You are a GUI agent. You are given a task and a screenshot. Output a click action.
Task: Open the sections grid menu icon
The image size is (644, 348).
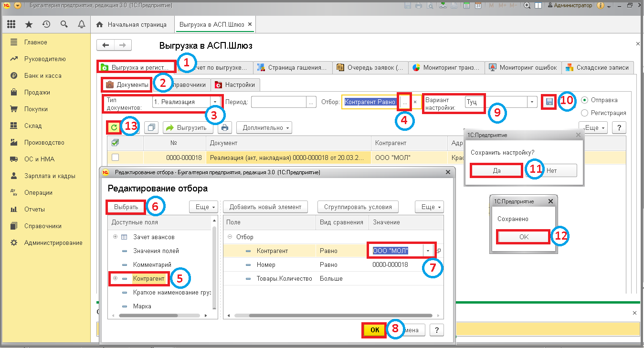coord(11,24)
